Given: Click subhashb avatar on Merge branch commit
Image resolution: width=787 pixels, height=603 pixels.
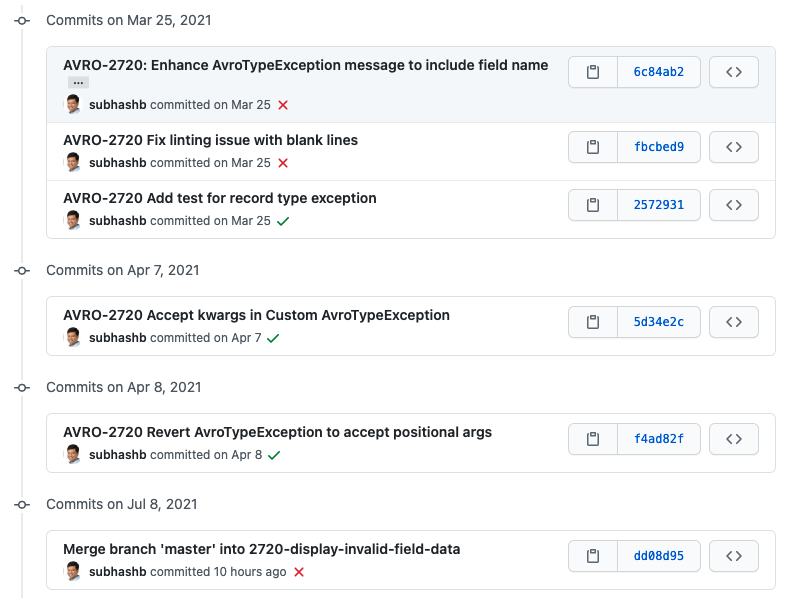Looking at the screenshot, I should (73, 571).
